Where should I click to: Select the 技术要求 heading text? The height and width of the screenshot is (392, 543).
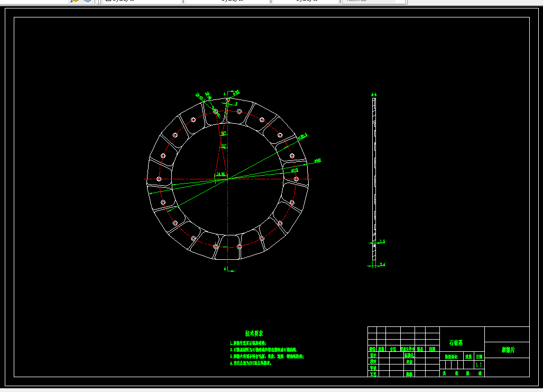pos(254,333)
